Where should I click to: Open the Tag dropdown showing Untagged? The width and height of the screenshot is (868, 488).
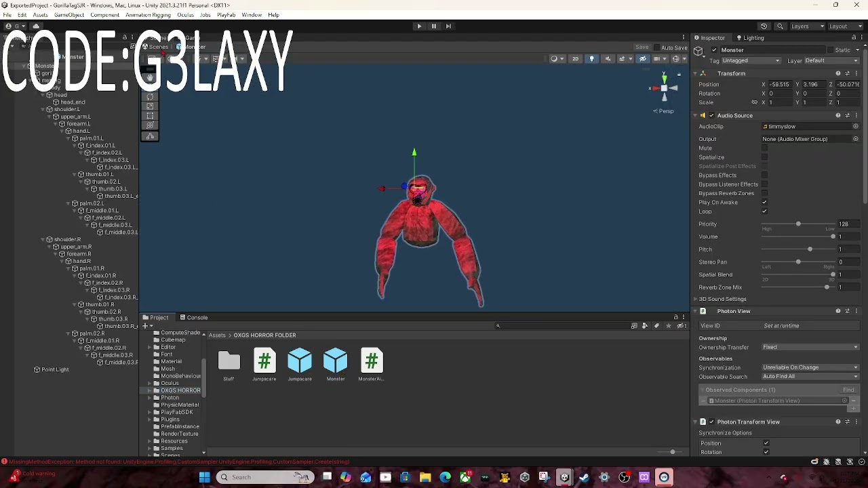(x=751, y=61)
